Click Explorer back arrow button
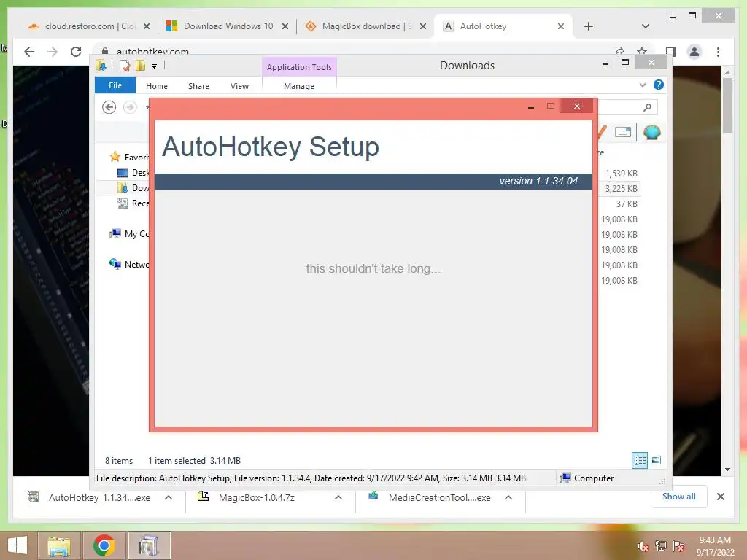Image resolution: width=747 pixels, height=560 pixels. click(x=109, y=107)
